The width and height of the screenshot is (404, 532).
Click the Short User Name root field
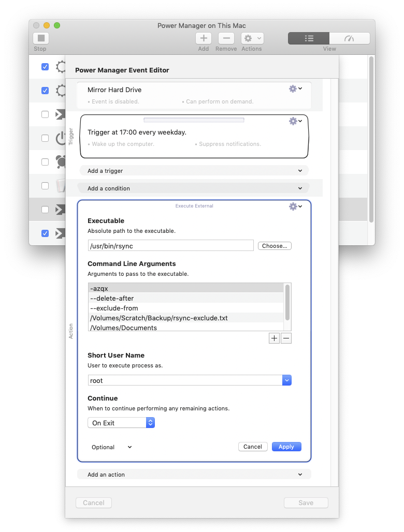click(185, 380)
